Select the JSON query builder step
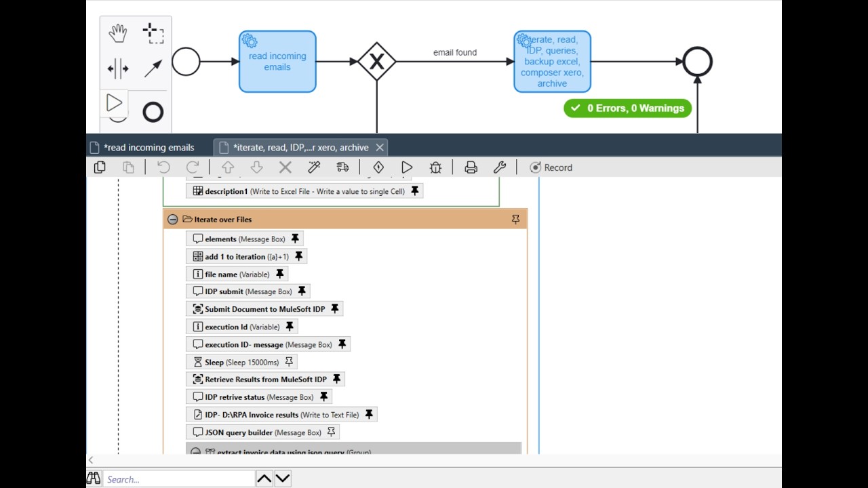 (263, 432)
